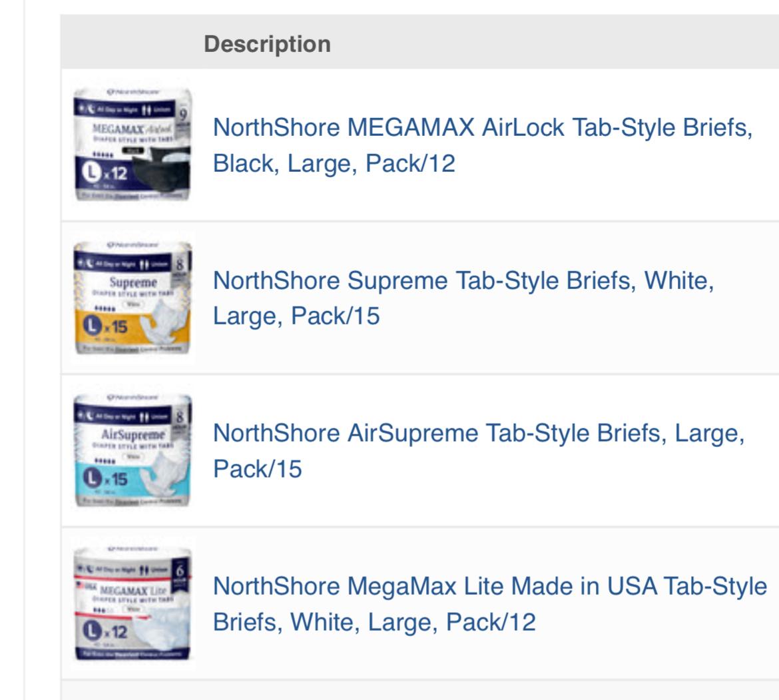Open NorthShore AirSupreme Tab-Style Briefs link
The image size is (779, 700).
(479, 451)
